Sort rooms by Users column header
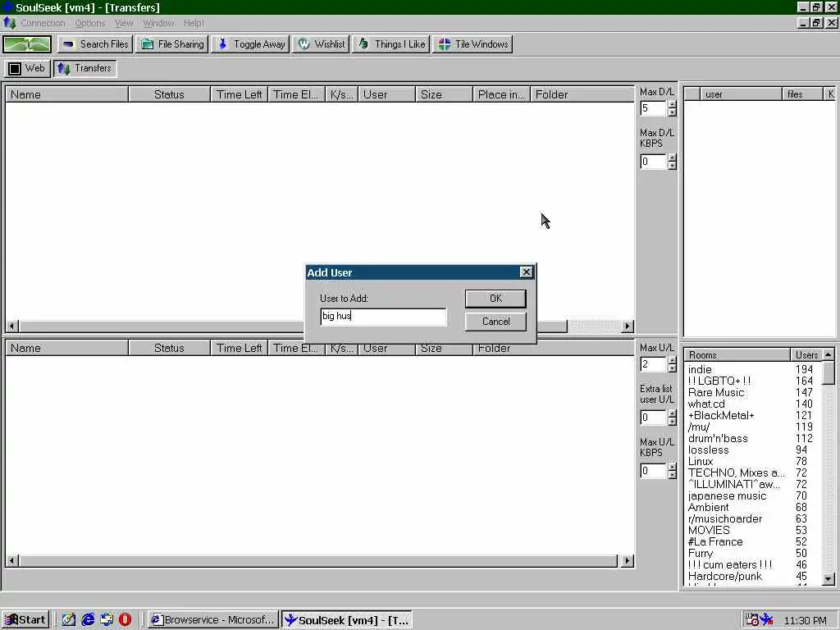 806,354
